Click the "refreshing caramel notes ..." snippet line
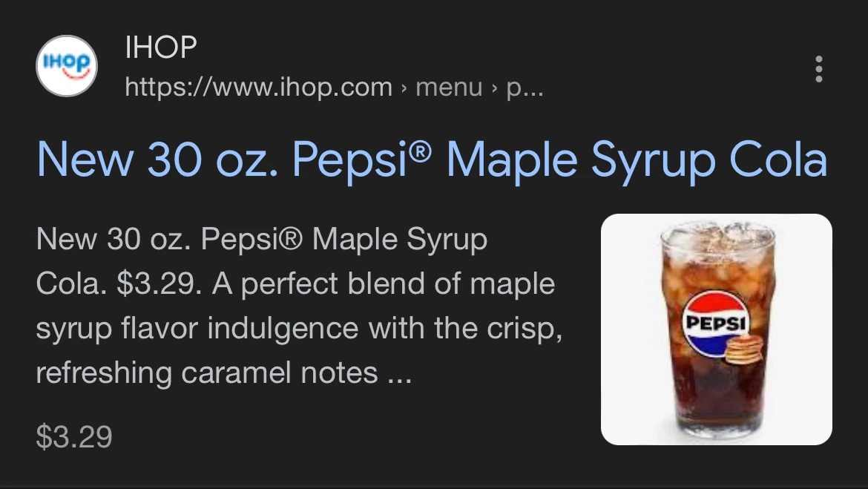 pyautogui.click(x=223, y=373)
